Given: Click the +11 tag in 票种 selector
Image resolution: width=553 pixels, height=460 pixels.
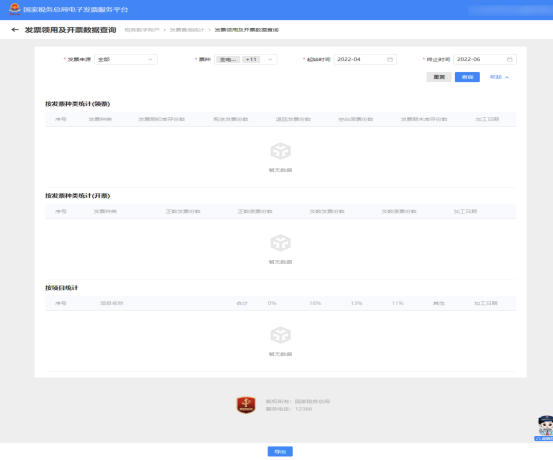Looking at the screenshot, I should tap(251, 59).
